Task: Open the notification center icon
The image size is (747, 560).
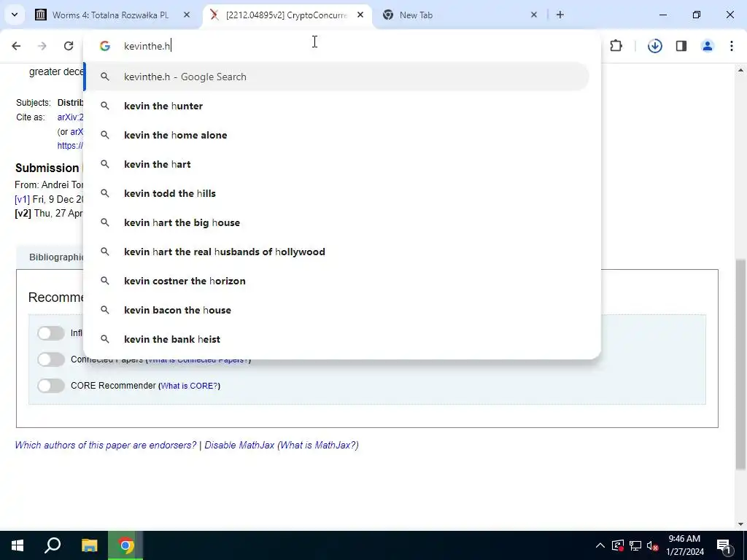Action: (724, 545)
